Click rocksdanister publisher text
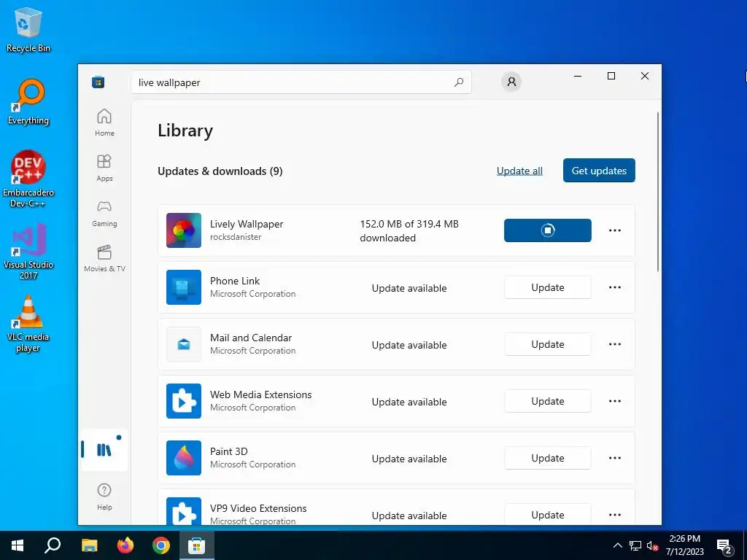The height and width of the screenshot is (560, 747). 236,237
